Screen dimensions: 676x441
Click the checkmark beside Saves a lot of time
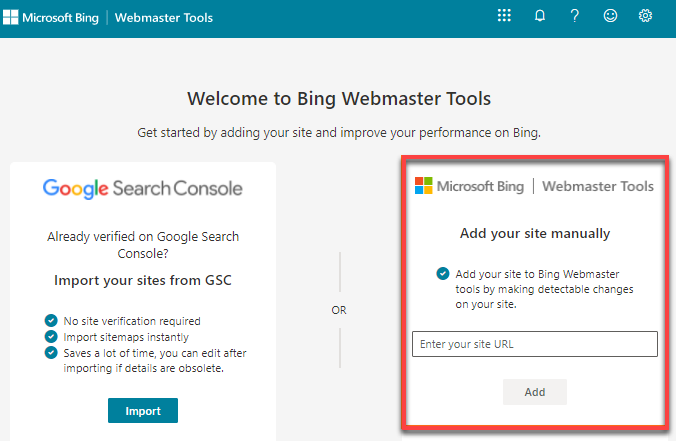[51, 353]
